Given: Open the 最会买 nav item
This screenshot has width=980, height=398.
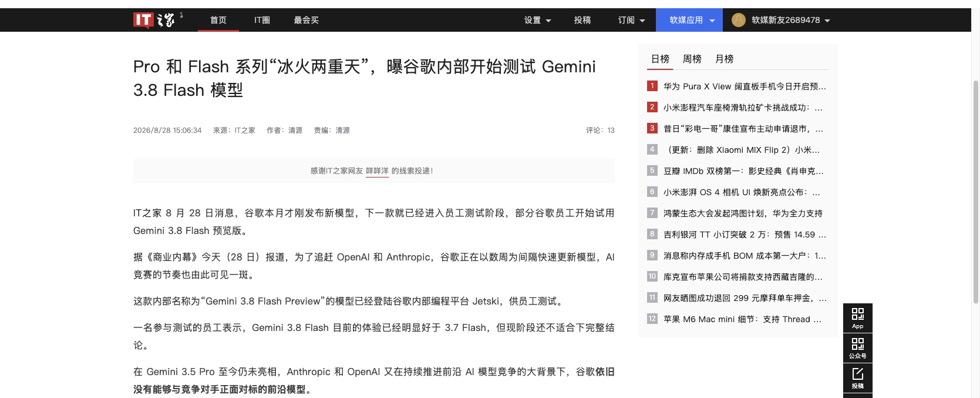Looking at the screenshot, I should [x=307, y=20].
